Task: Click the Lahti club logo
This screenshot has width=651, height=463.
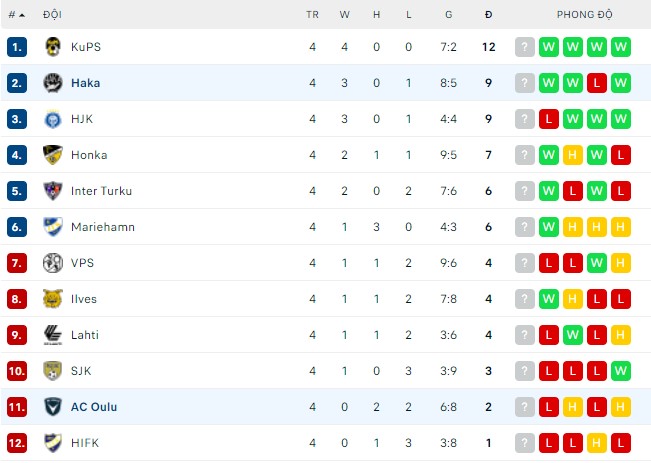Action: 53,335
